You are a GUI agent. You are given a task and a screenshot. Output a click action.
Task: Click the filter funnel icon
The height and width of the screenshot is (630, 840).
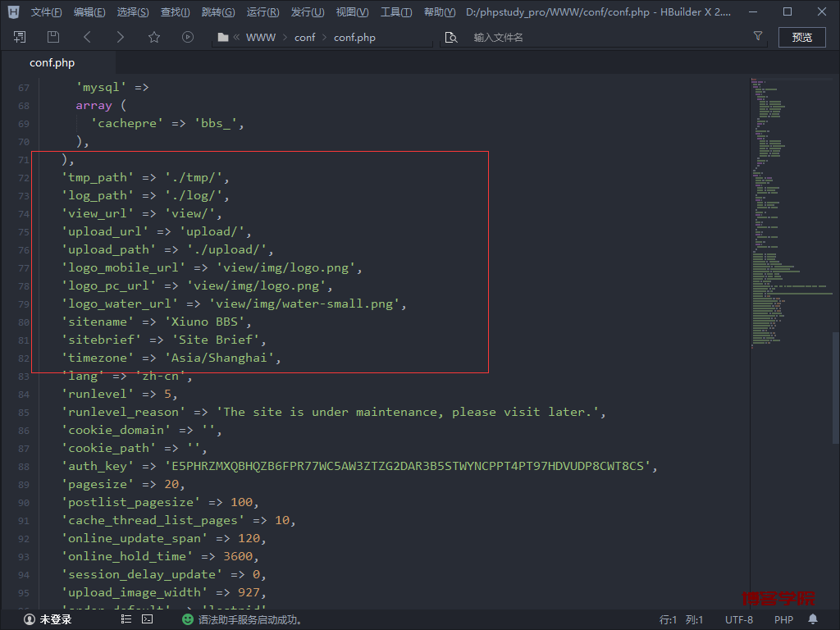[757, 36]
